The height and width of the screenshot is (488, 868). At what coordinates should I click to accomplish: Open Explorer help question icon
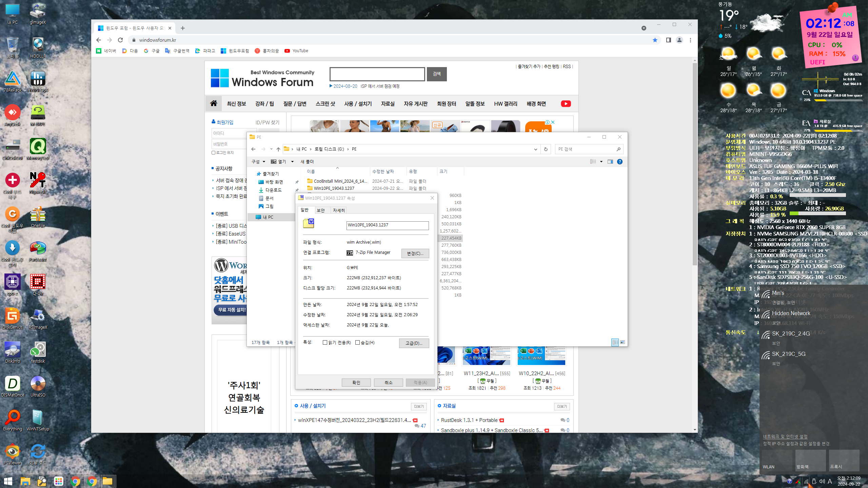coord(620,162)
